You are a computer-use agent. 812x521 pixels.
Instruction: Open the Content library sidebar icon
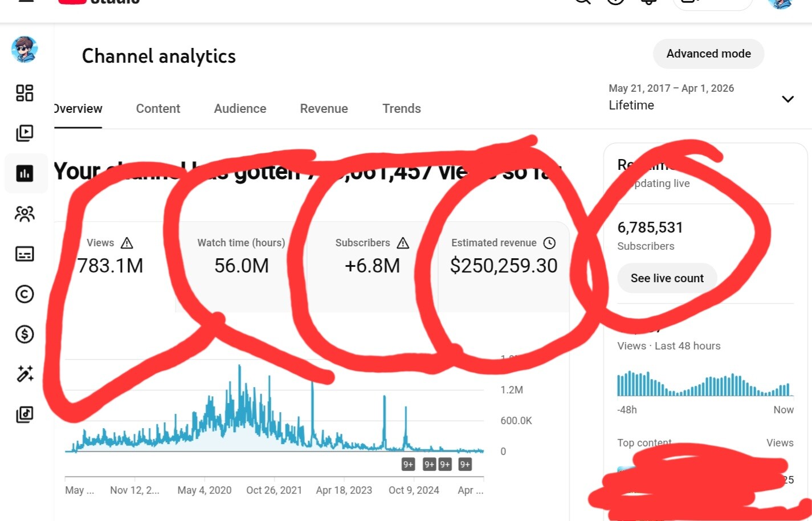(x=25, y=133)
